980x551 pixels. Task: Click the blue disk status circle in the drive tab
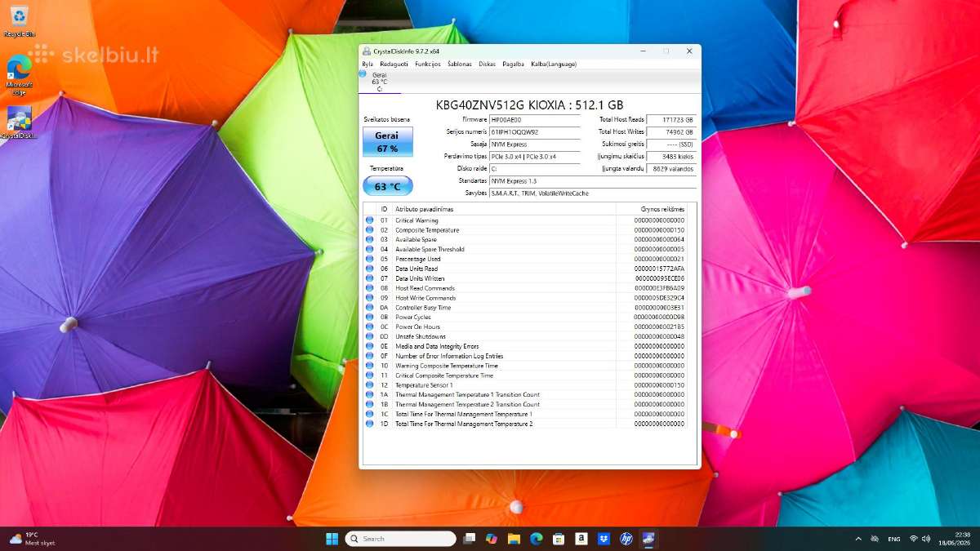pos(363,73)
